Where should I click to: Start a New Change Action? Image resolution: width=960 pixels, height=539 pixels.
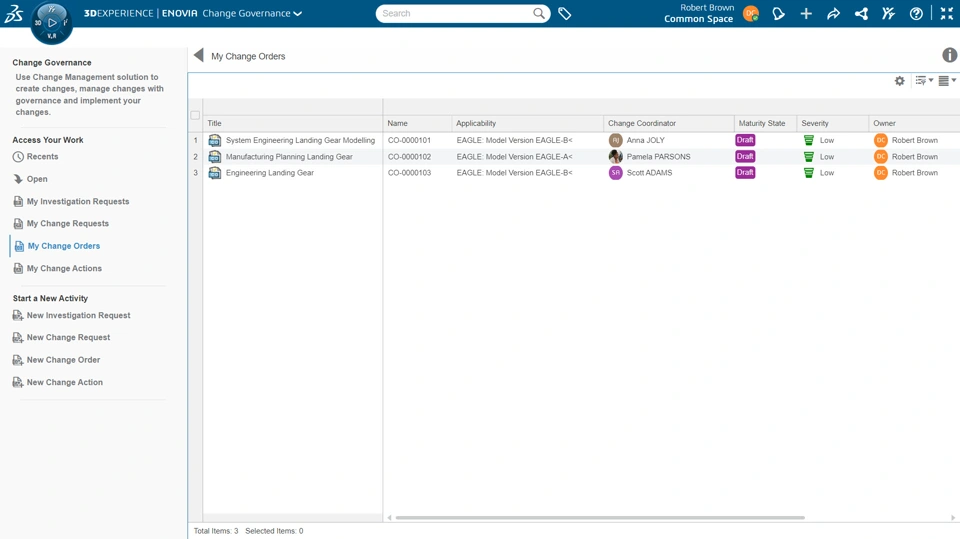point(64,382)
